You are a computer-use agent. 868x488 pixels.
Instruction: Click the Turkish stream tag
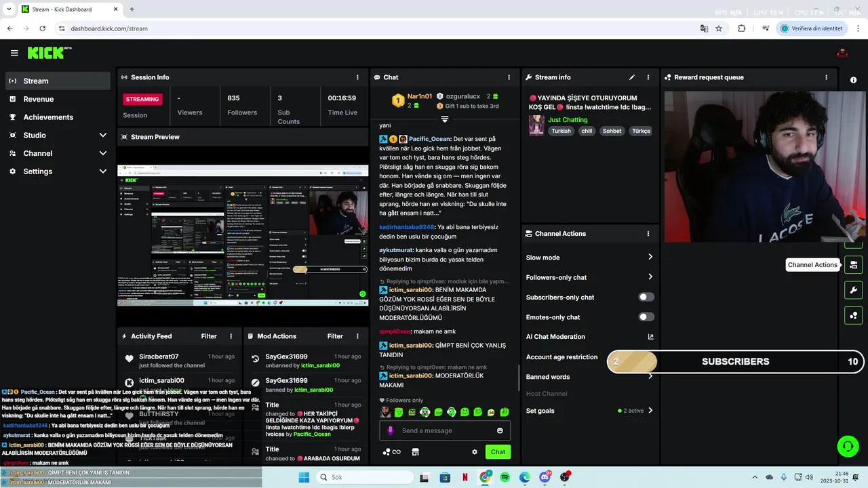[561, 131]
